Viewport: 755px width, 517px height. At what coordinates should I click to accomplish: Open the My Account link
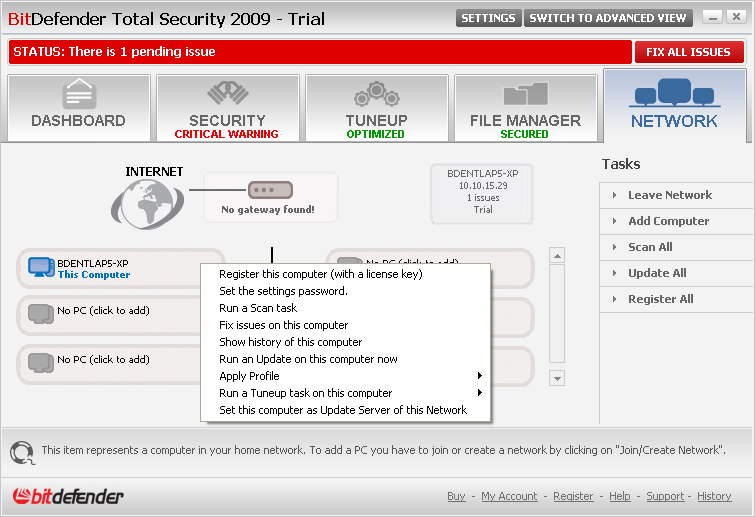[509, 496]
